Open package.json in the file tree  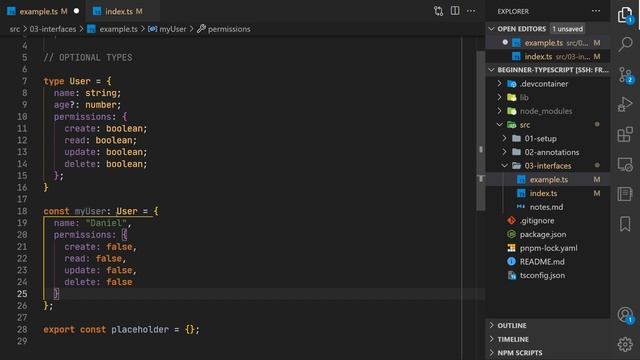click(548, 234)
